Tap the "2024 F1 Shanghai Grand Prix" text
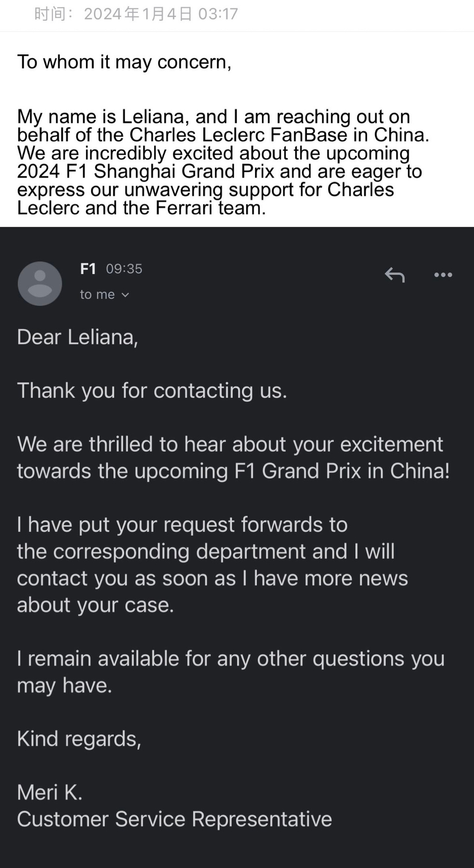Image resolution: width=474 pixels, height=868 pixels. 146,171
